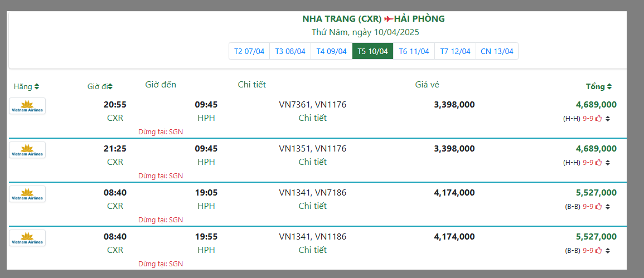Sort flights by Hãng column

26,86
